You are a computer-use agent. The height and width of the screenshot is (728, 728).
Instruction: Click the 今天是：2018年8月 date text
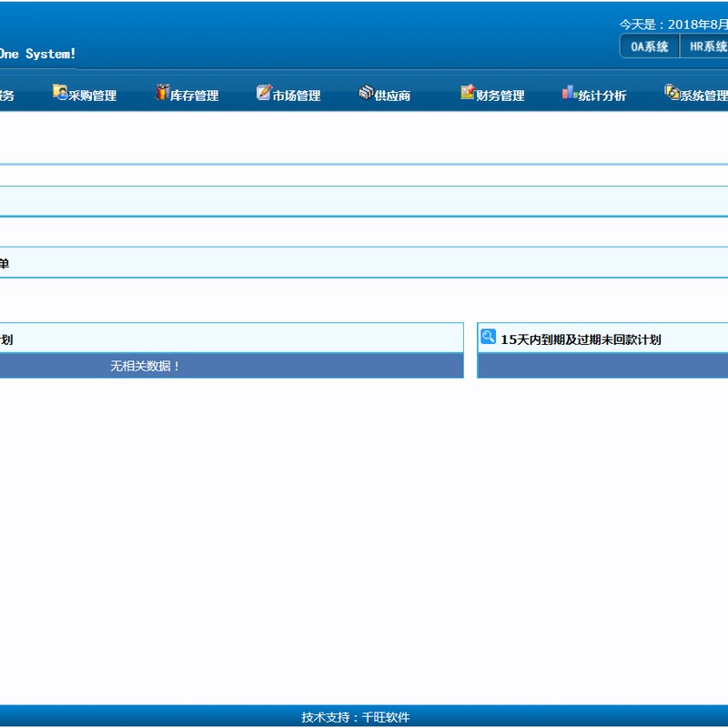coord(673,25)
